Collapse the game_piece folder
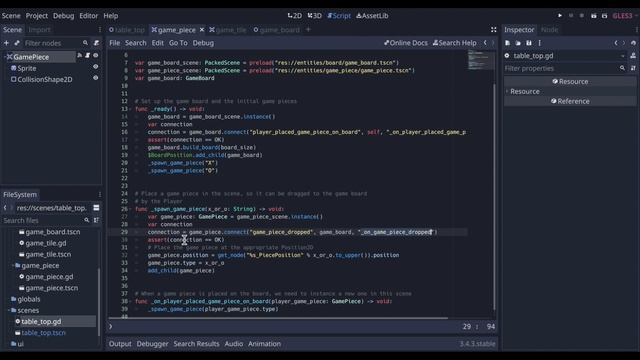 tap(12, 265)
